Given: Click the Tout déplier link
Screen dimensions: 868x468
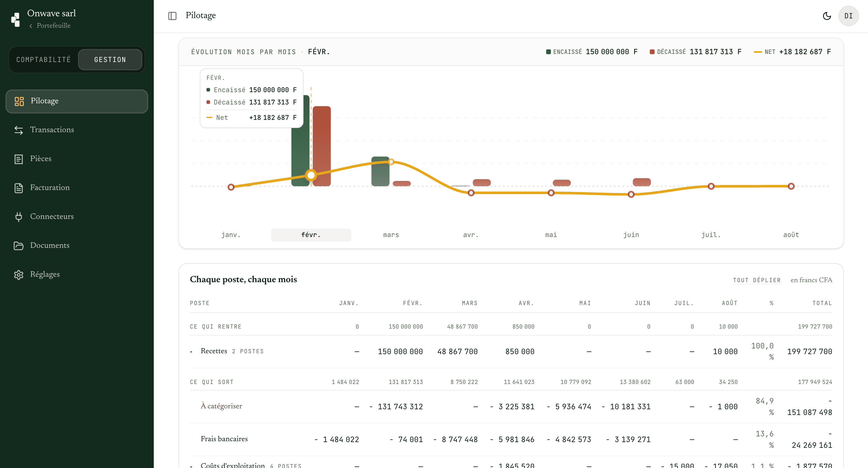Looking at the screenshot, I should (x=756, y=280).
